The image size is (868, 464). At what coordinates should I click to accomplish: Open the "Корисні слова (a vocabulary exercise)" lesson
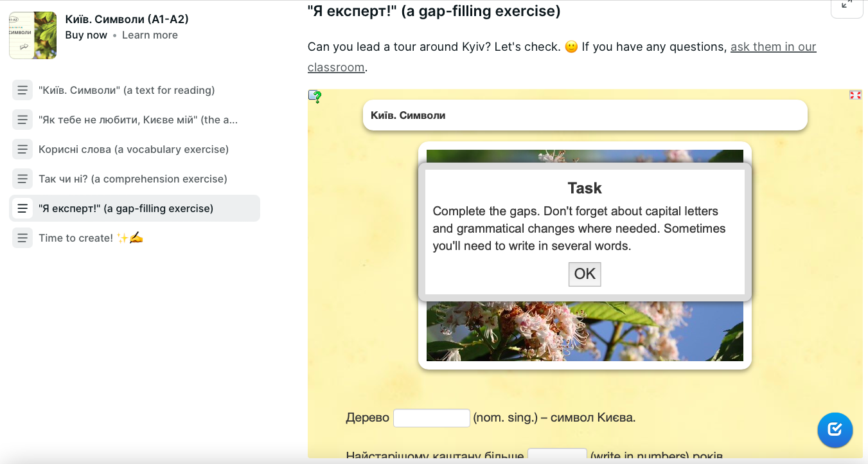[134, 149]
